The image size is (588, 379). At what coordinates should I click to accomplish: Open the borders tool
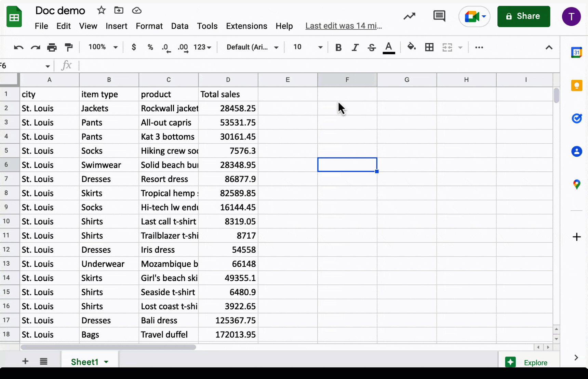pyautogui.click(x=429, y=47)
